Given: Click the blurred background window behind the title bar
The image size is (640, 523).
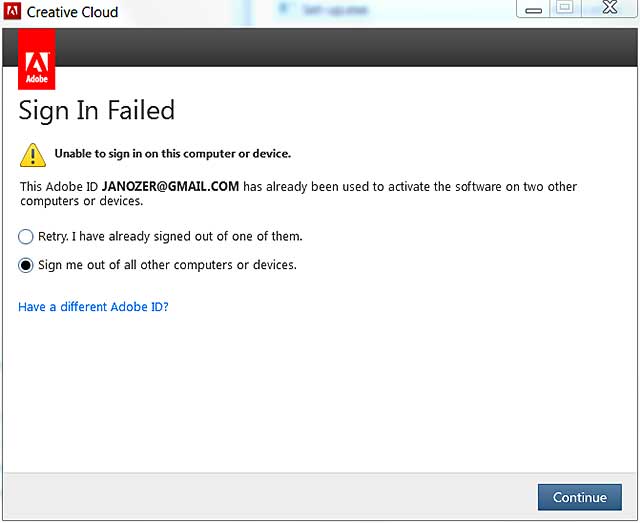Looking at the screenshot, I should (x=390, y=11).
